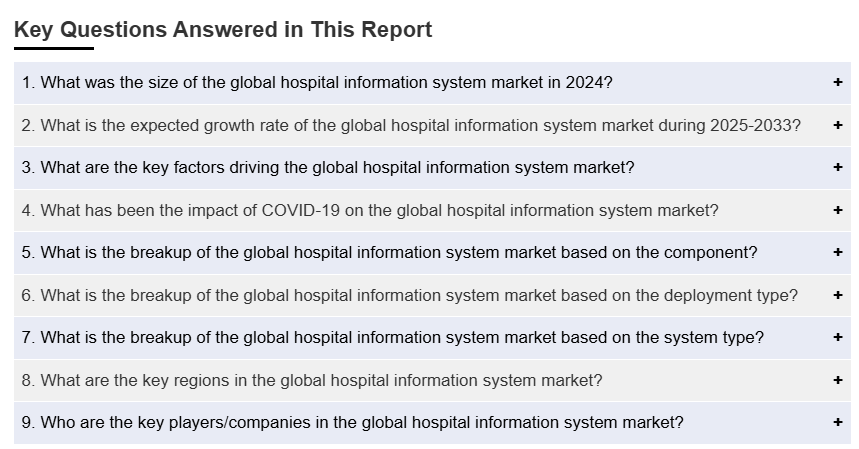Click the Key Questions Answered heading
The height and width of the screenshot is (449, 859).
coord(223,30)
